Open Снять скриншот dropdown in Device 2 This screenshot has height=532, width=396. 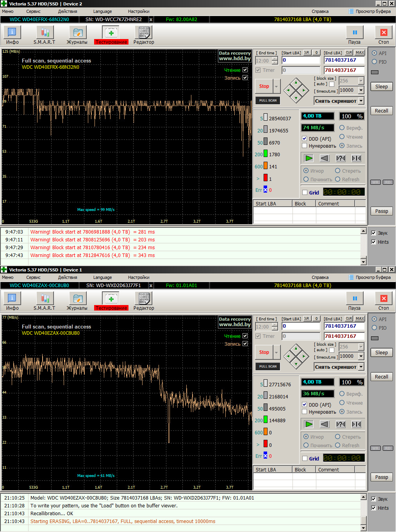[361, 101]
